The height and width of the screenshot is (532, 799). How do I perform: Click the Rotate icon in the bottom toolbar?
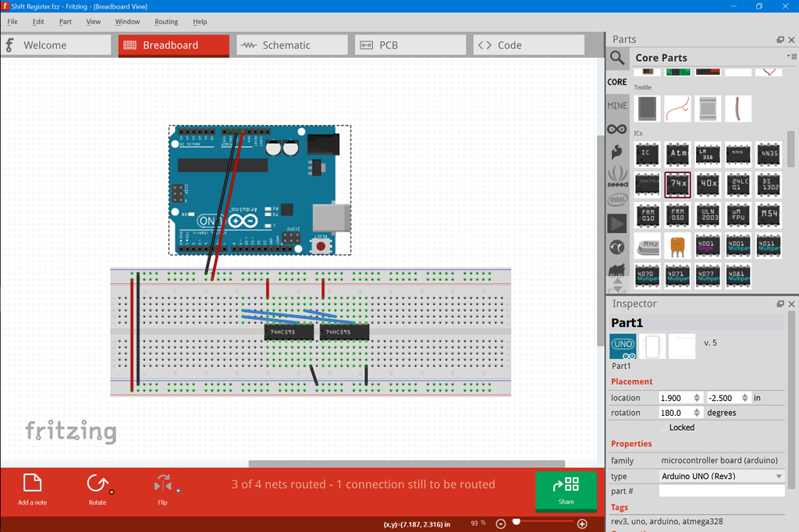point(97,484)
